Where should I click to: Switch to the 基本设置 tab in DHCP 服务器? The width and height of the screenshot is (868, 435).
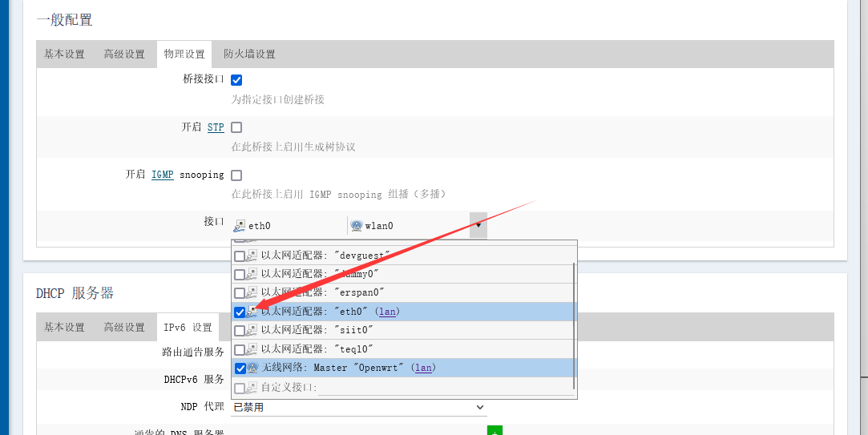[64, 327]
